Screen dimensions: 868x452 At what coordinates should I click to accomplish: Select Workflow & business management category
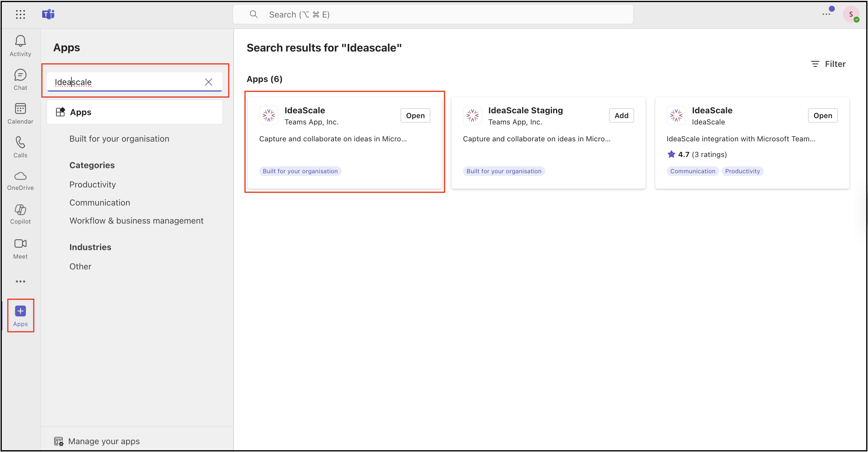pos(137,221)
